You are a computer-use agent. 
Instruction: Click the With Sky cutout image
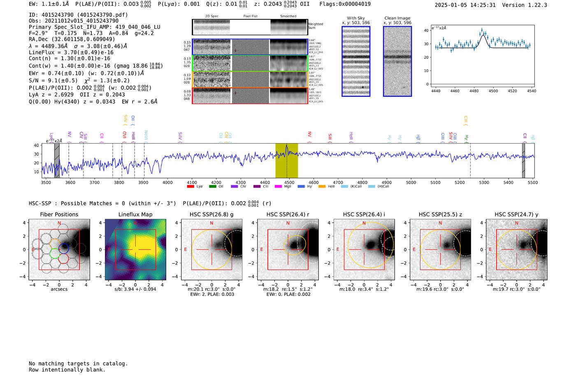click(356, 61)
